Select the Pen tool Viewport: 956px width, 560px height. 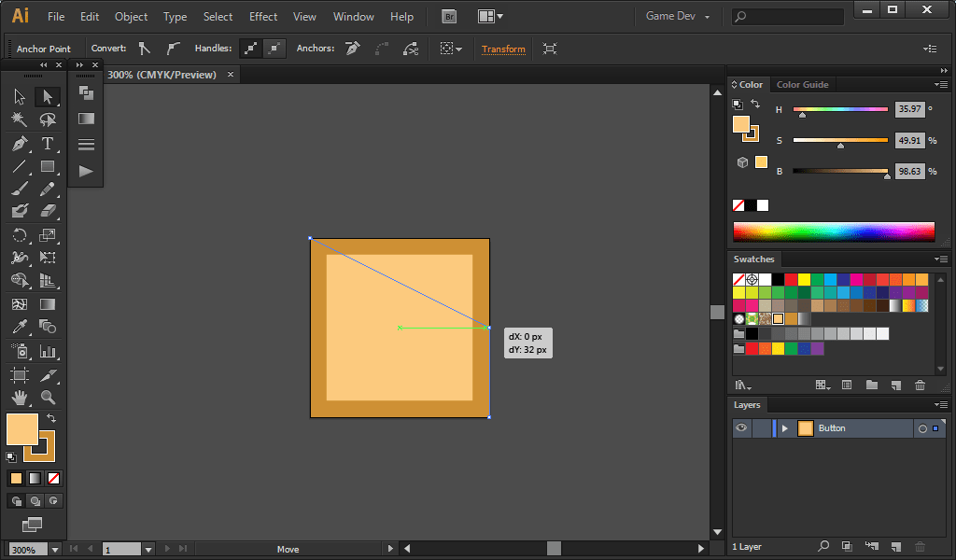click(x=21, y=143)
